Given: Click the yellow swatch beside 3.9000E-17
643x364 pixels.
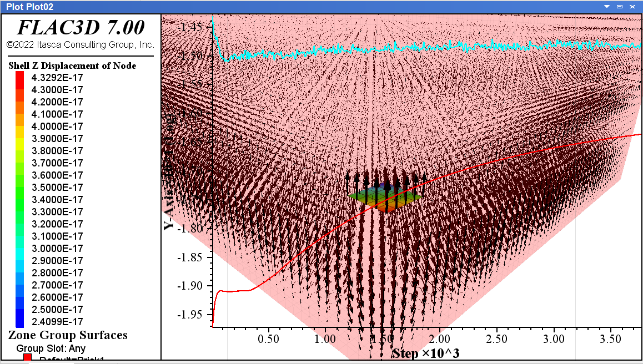Looking at the screenshot, I should pyautogui.click(x=21, y=139).
